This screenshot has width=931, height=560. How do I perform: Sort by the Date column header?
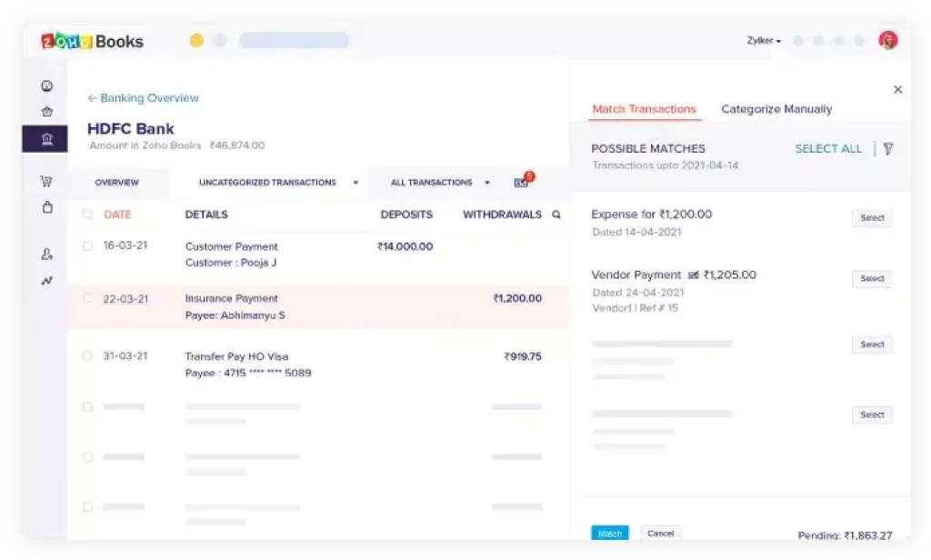coord(117,215)
